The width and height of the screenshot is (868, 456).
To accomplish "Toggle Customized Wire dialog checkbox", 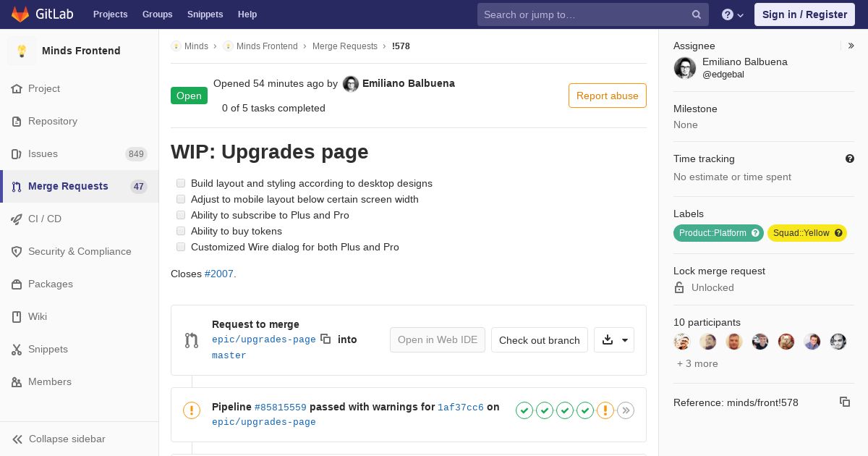I will click(x=181, y=247).
